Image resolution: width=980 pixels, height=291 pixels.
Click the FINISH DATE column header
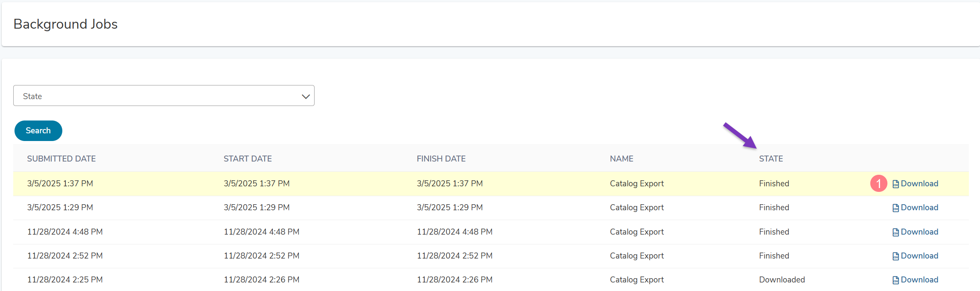click(441, 159)
